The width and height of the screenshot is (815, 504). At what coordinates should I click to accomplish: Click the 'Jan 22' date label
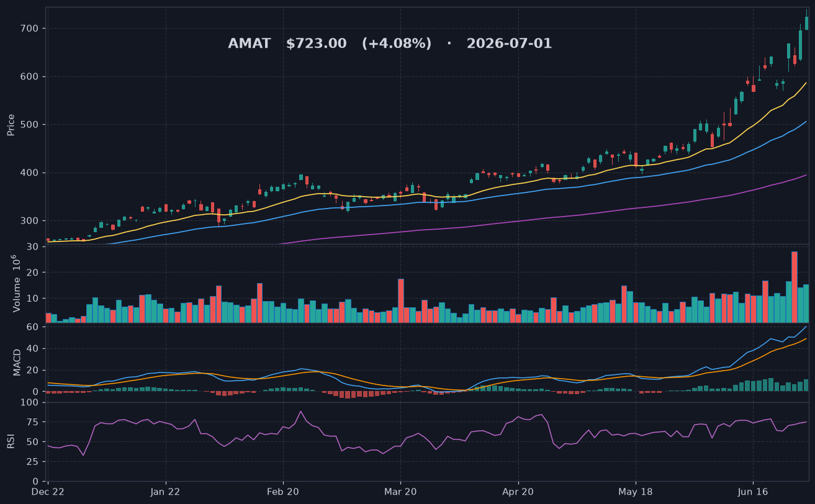point(166,492)
